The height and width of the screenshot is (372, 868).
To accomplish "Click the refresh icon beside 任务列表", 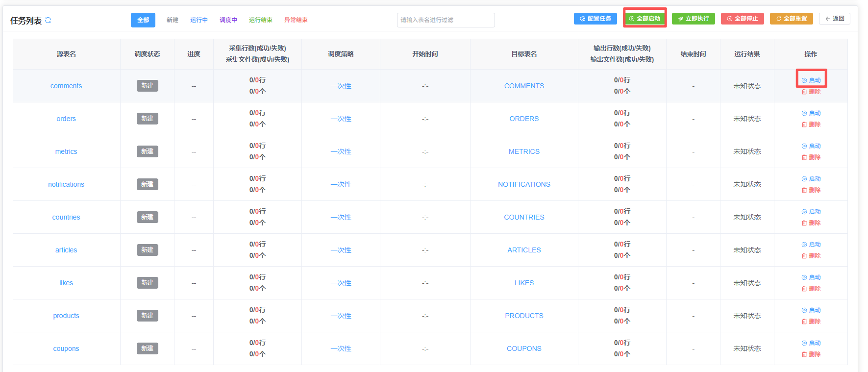I will 48,20.
